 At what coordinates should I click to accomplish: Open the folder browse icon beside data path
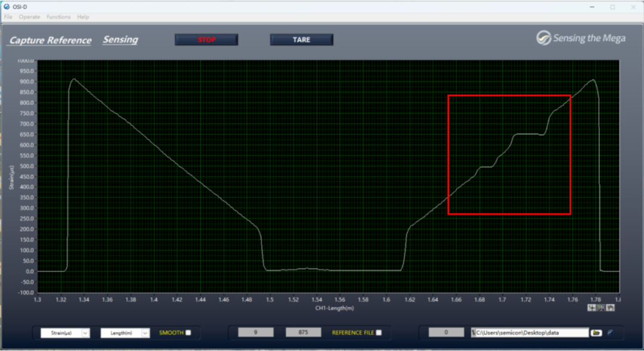tap(596, 333)
